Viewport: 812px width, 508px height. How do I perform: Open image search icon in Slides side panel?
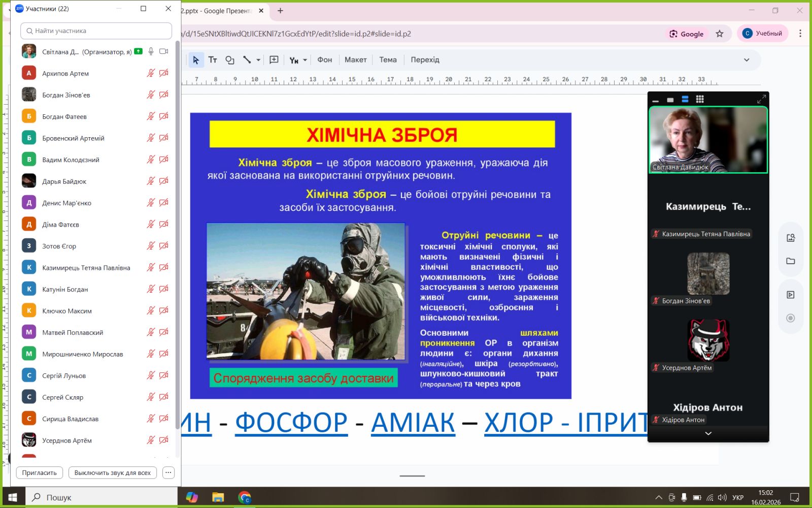[x=790, y=238]
